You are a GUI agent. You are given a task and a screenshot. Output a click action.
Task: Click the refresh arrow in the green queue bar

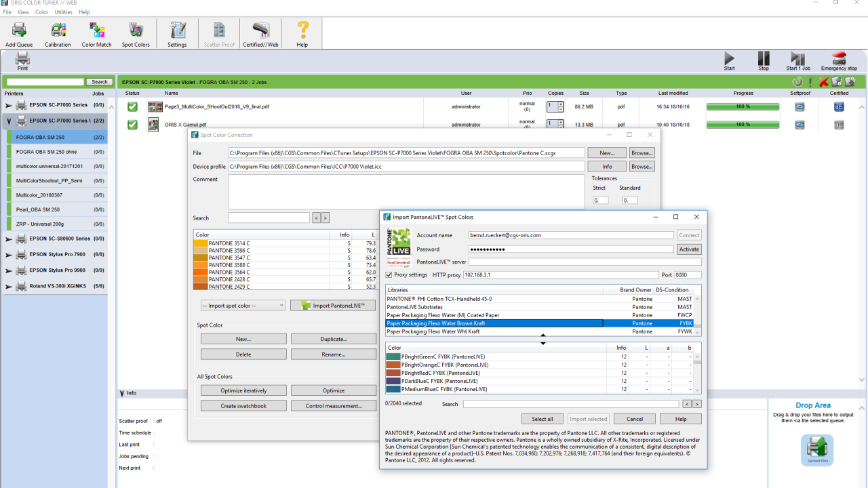(797, 82)
